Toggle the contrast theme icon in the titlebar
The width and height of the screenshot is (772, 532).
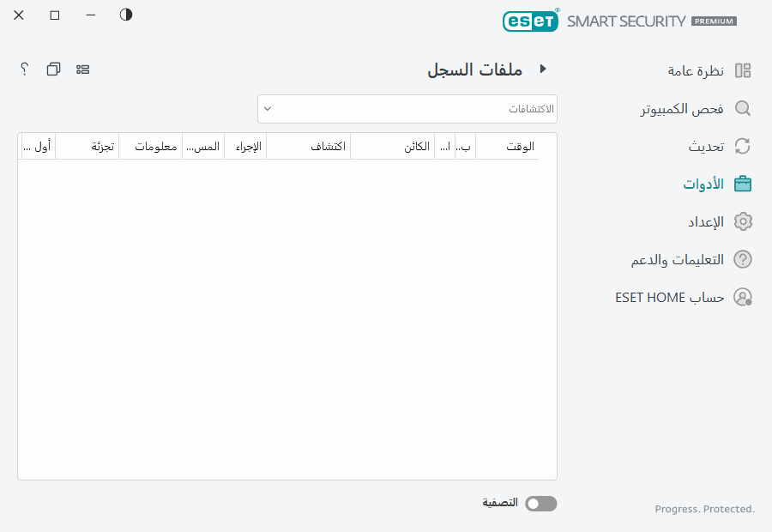click(x=125, y=15)
